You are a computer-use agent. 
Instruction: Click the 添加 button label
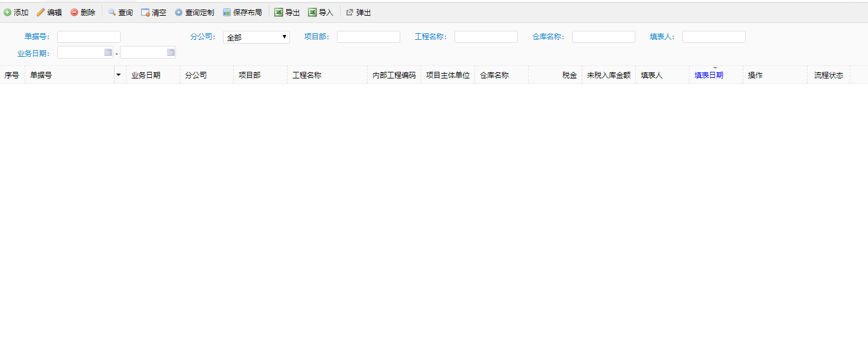click(21, 13)
